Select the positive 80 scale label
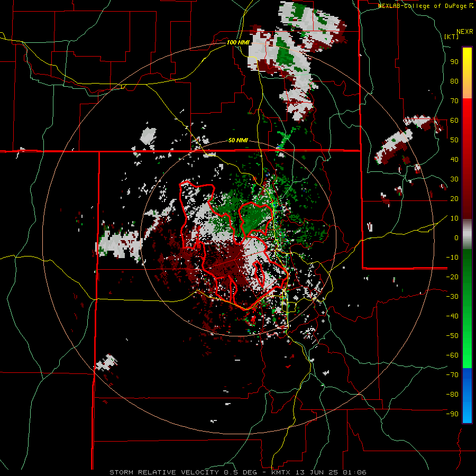 (454, 81)
